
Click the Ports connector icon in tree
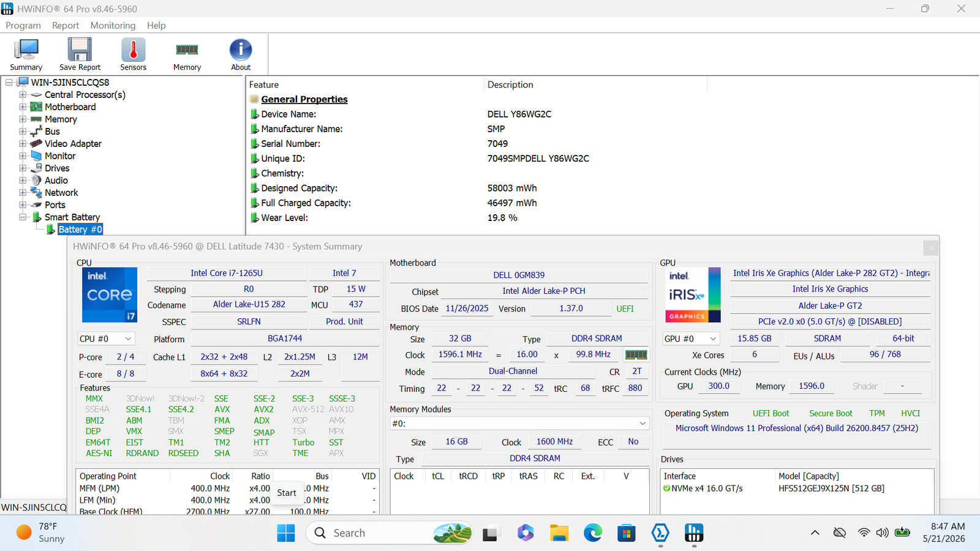[x=37, y=205]
